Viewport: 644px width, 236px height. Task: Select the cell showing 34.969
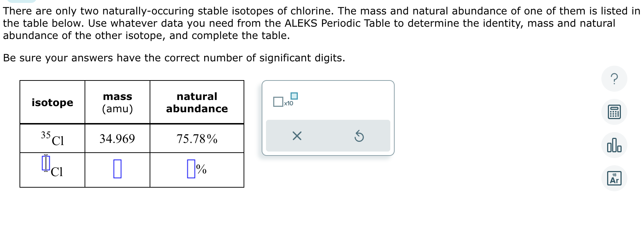click(117, 139)
